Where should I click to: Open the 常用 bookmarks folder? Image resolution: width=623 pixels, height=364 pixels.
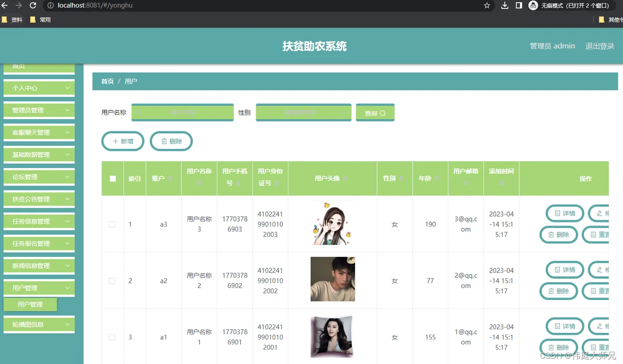tap(40, 20)
